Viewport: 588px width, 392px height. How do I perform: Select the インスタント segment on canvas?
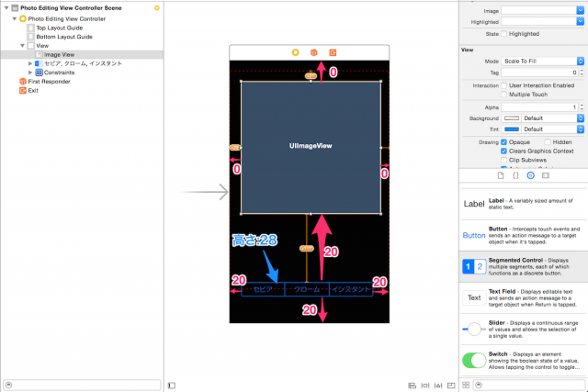[x=351, y=289]
